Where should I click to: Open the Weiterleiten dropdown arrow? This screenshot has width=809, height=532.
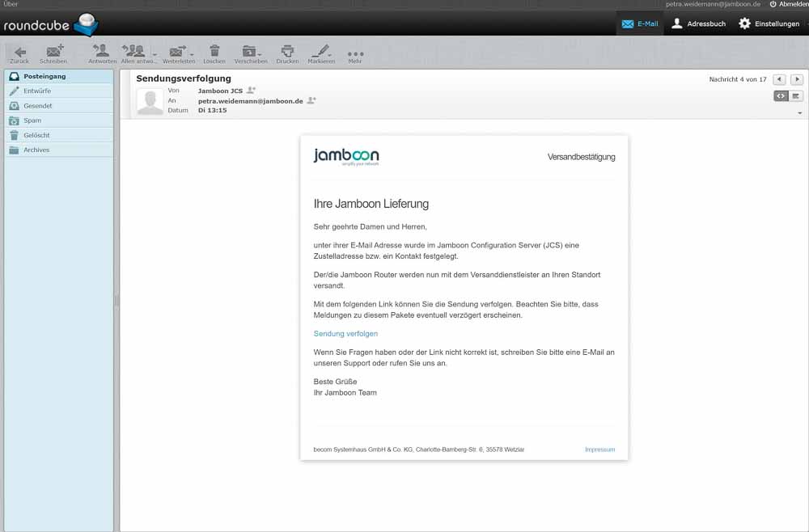192,54
